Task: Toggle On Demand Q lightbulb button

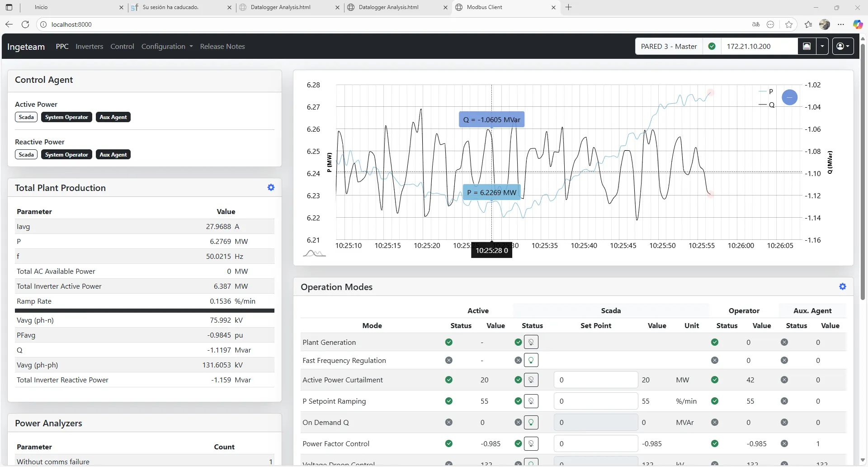Action: [x=531, y=422]
